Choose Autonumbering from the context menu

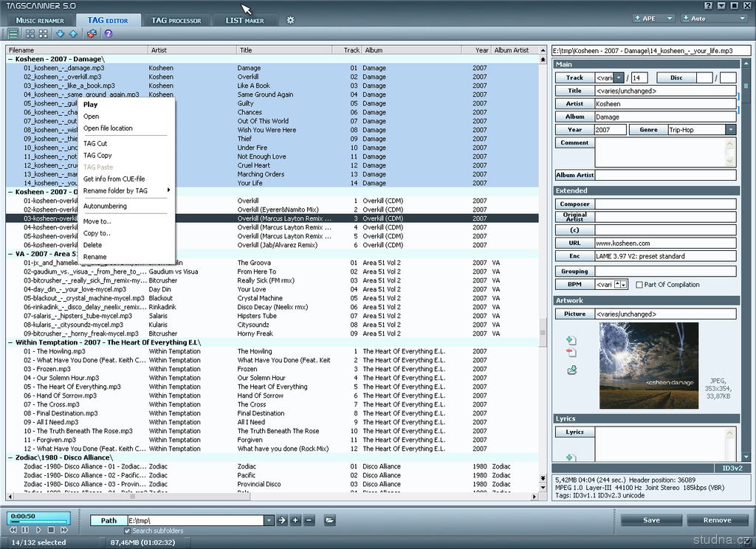tap(105, 206)
